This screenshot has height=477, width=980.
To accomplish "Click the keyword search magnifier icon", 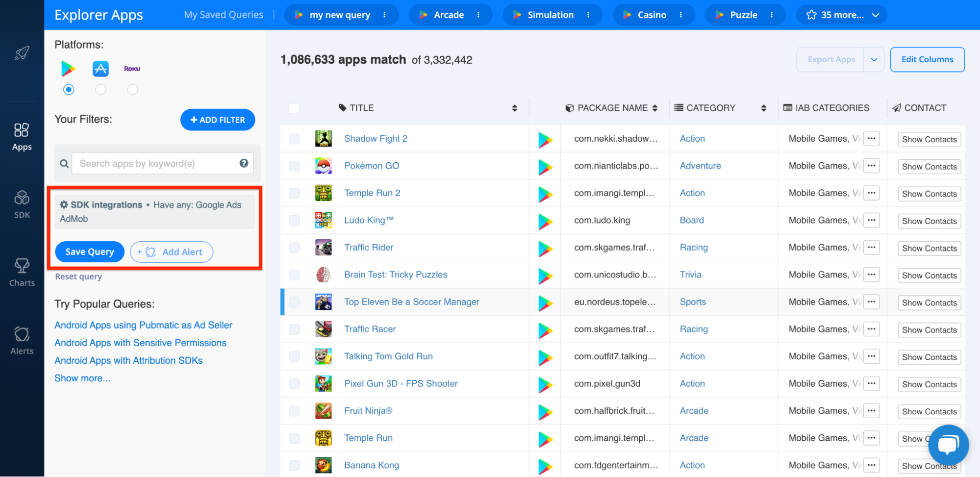I will click(x=64, y=164).
